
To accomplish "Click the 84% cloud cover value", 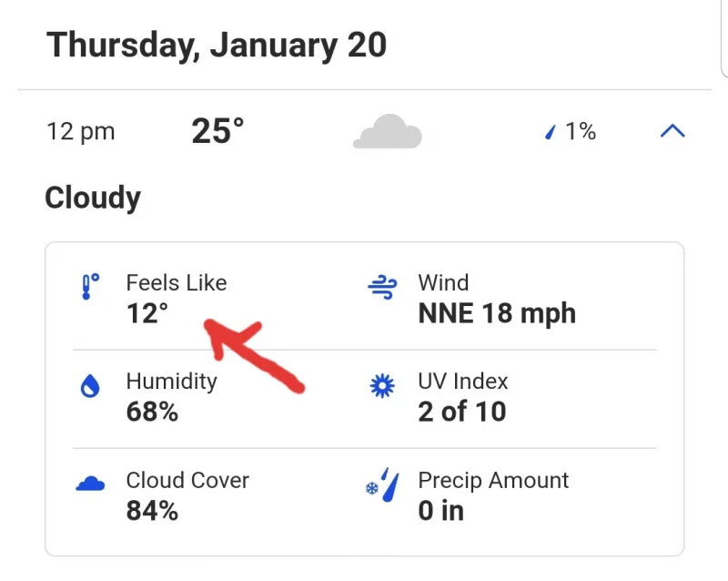I will click(x=152, y=510).
